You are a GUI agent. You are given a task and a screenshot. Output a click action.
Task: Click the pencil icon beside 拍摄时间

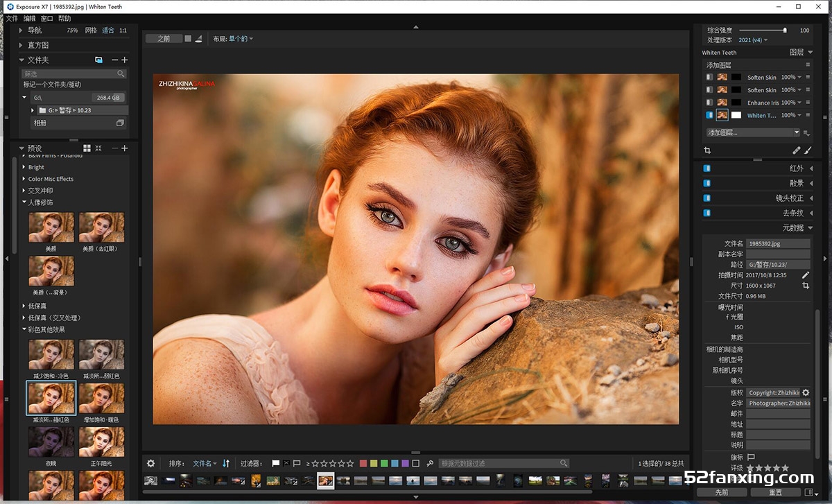click(806, 275)
